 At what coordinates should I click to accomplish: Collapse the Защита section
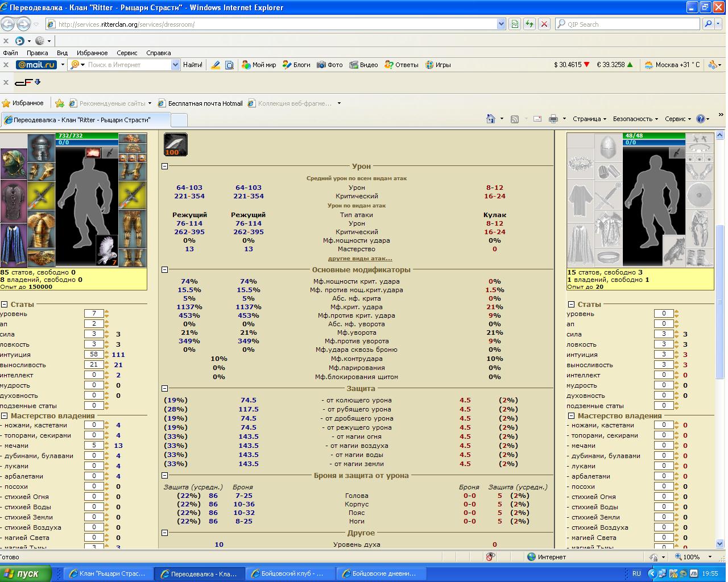(x=165, y=389)
